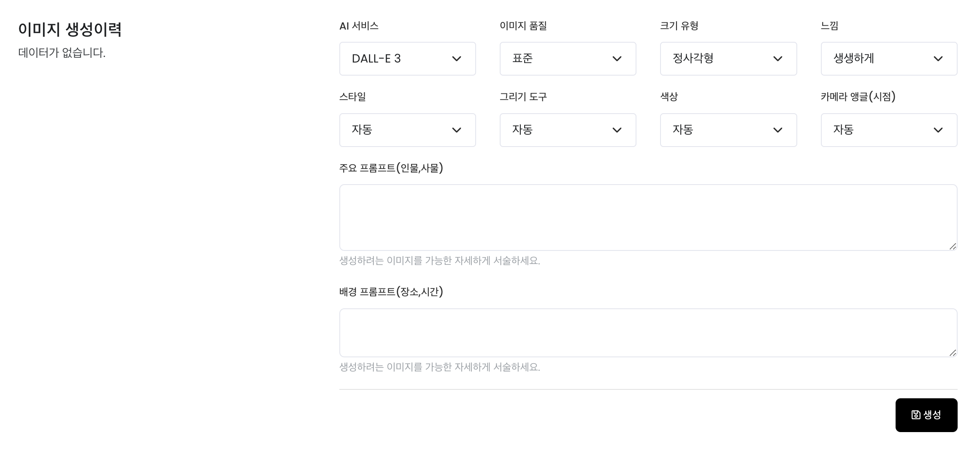
Task: Expand the 스타일 dropdown
Action: coord(407,130)
